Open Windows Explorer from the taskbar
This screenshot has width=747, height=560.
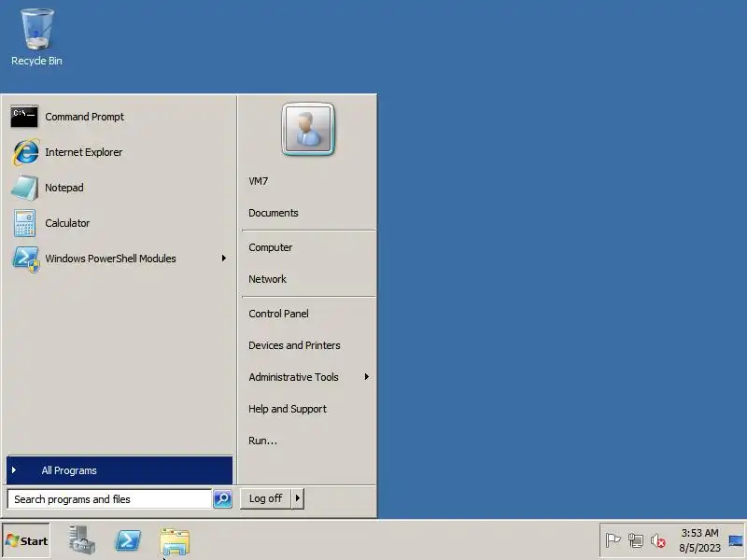click(x=175, y=541)
